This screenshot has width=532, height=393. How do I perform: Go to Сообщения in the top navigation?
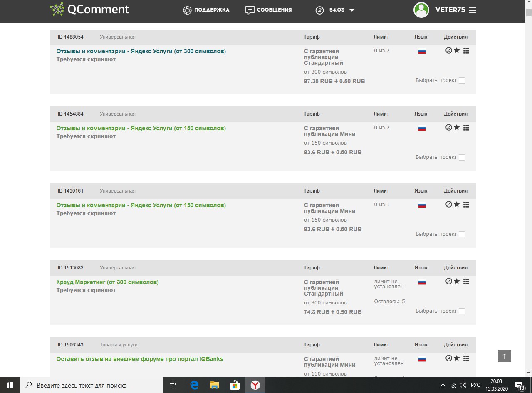click(269, 10)
